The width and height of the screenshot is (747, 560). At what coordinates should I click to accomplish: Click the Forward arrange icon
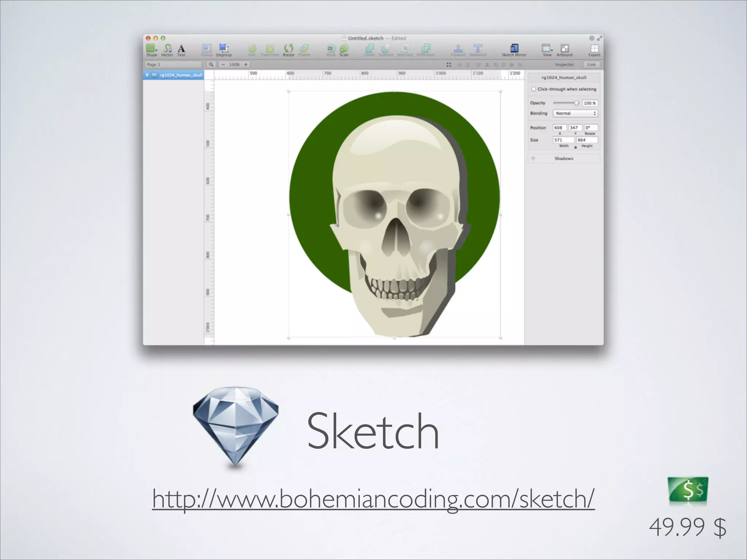point(458,50)
